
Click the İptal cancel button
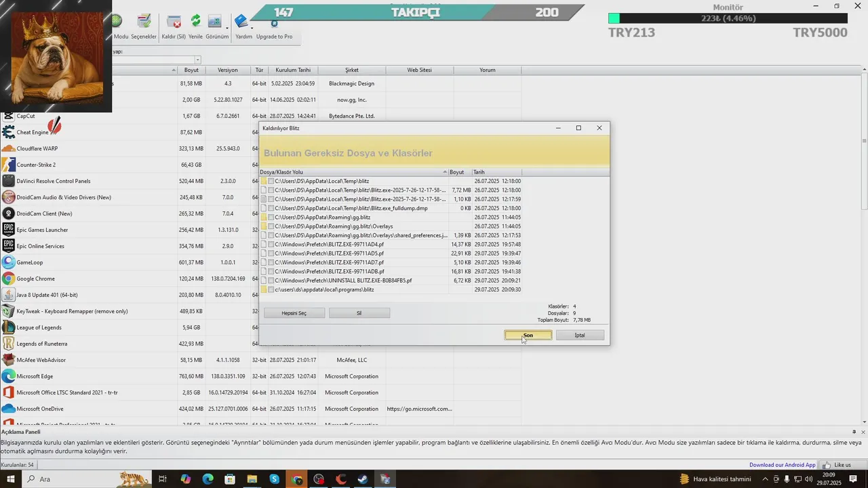point(580,335)
